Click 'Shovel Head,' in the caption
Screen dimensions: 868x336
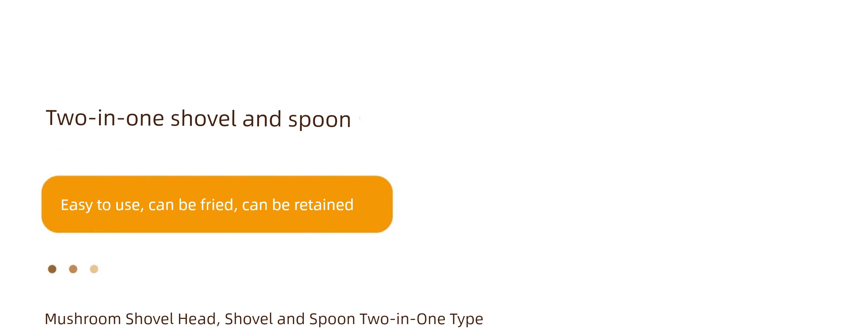coord(173,319)
